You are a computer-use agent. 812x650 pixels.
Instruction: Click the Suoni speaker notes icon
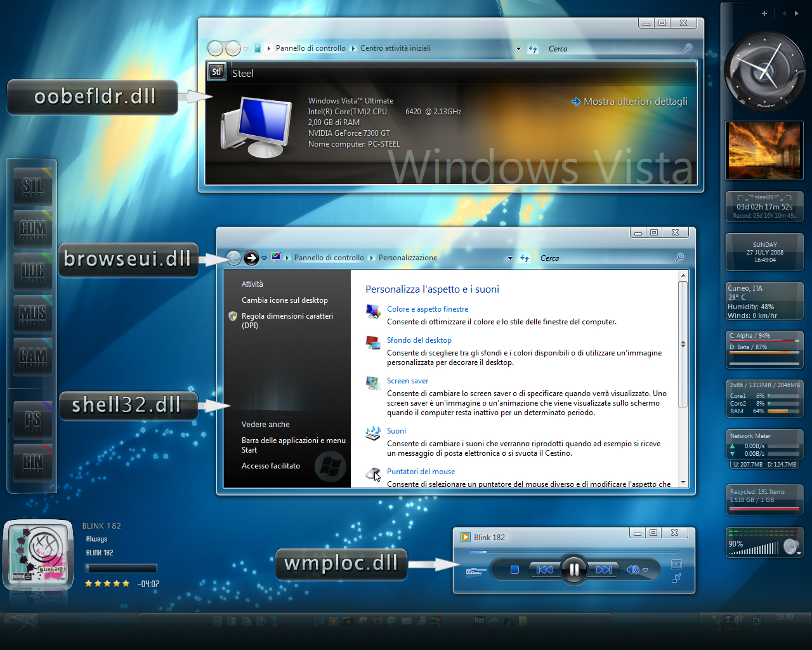(x=373, y=434)
